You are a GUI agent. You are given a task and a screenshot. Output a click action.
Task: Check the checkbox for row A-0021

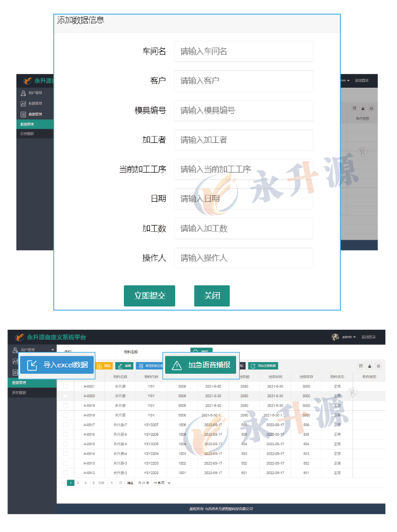(x=66, y=386)
